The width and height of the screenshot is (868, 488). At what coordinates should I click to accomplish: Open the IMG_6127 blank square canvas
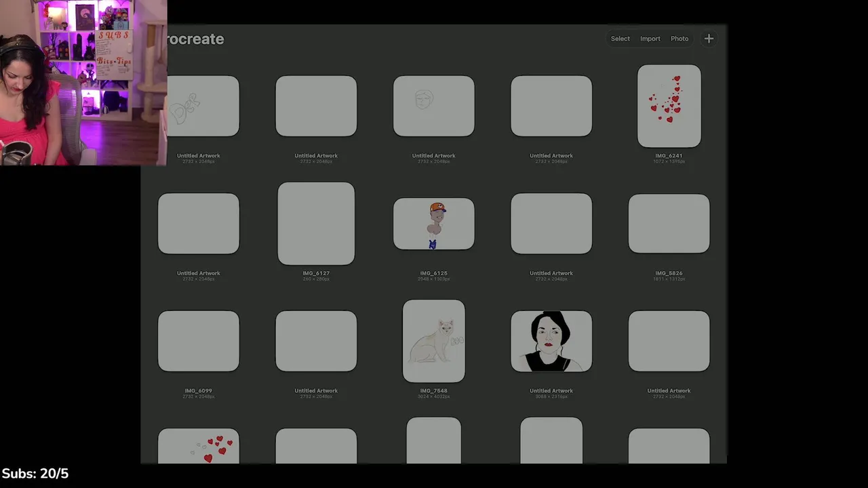coord(316,223)
